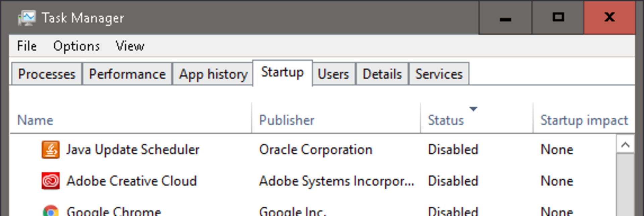Viewport: 644px width, 216px height.
Task: Click the Google Chrome icon
Action: pyautogui.click(x=50, y=211)
